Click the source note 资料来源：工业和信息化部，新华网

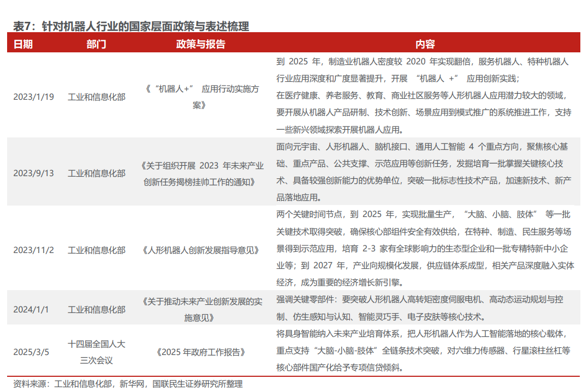tap(128, 384)
